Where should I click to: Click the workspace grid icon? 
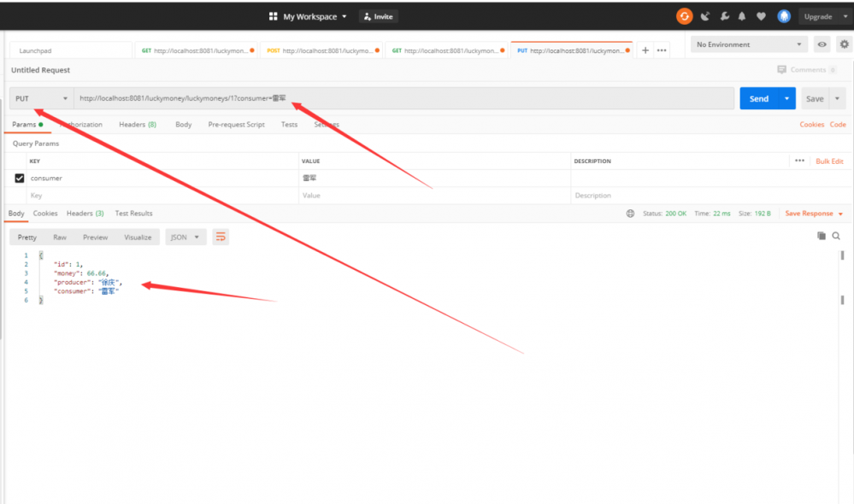(x=273, y=16)
